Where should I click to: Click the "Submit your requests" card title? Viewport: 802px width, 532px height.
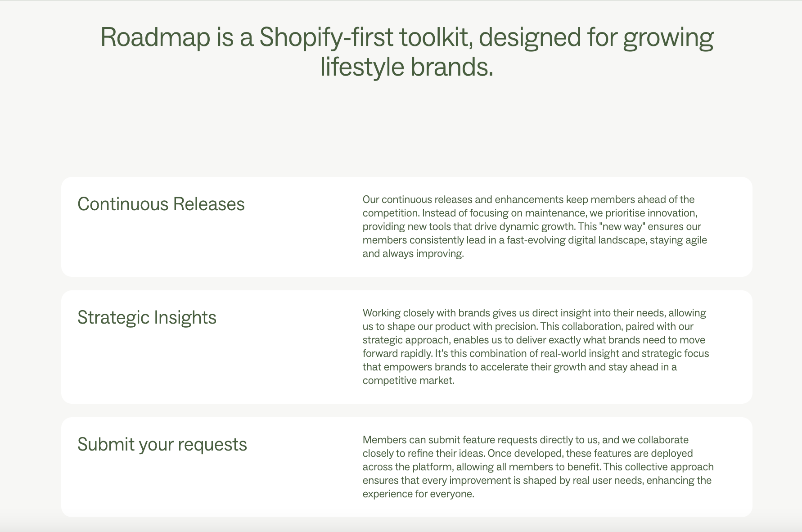(x=162, y=444)
